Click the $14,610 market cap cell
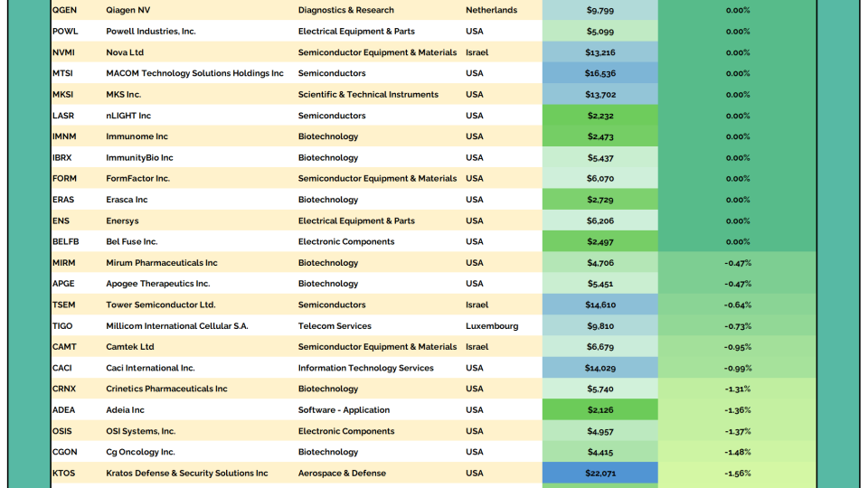 (600, 305)
